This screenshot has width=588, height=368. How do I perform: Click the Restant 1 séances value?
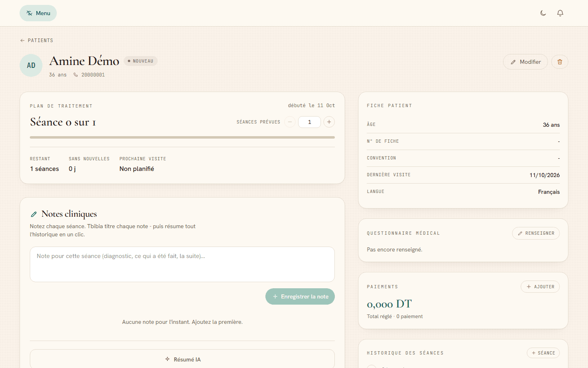[45, 169]
